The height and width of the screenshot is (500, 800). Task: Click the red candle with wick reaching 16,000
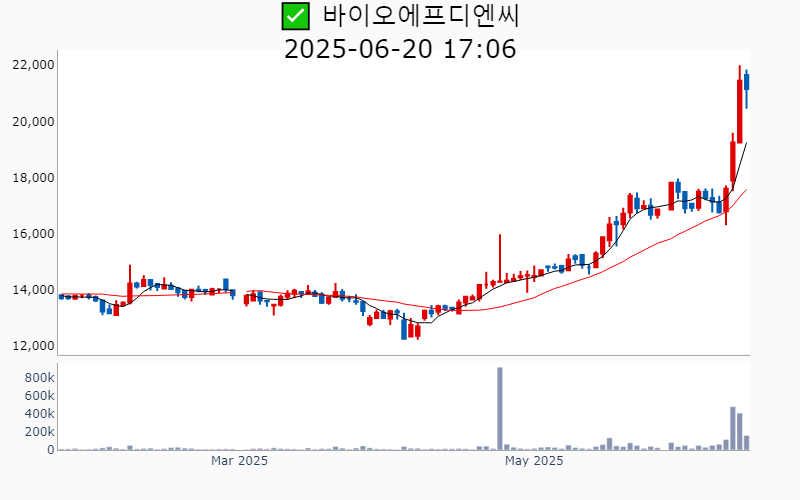pos(500,258)
